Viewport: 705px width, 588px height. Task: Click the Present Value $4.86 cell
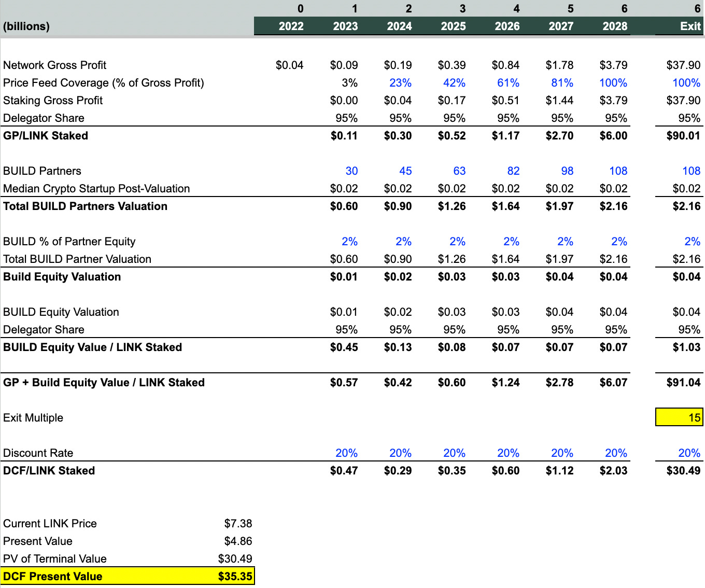(238, 541)
